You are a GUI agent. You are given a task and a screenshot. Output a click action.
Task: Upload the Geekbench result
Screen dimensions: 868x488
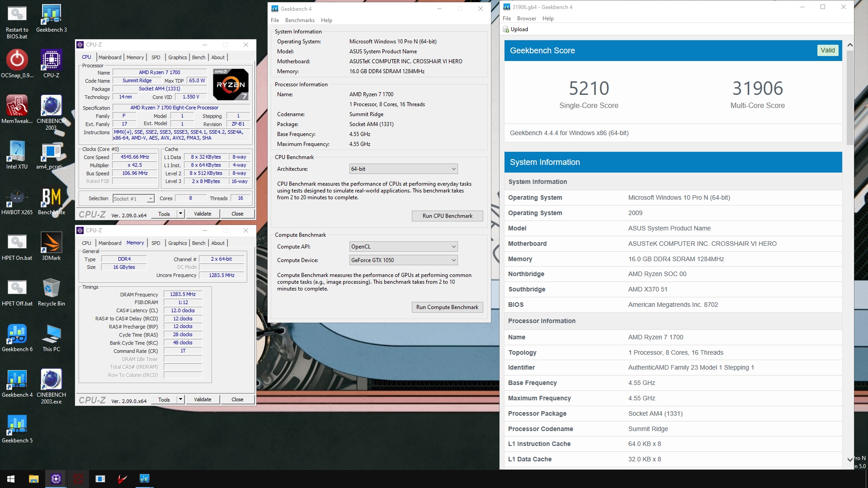515,29
